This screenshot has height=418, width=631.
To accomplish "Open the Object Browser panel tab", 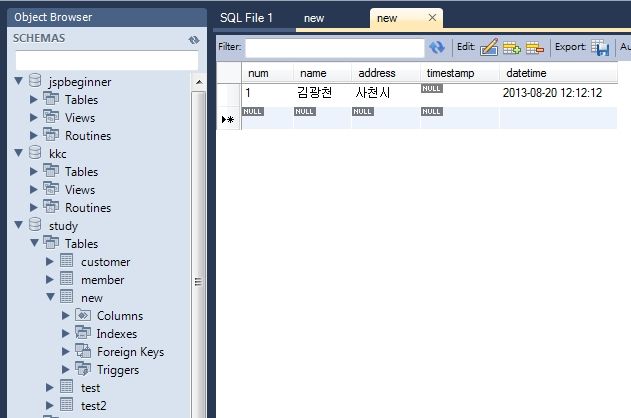I will coord(53,17).
